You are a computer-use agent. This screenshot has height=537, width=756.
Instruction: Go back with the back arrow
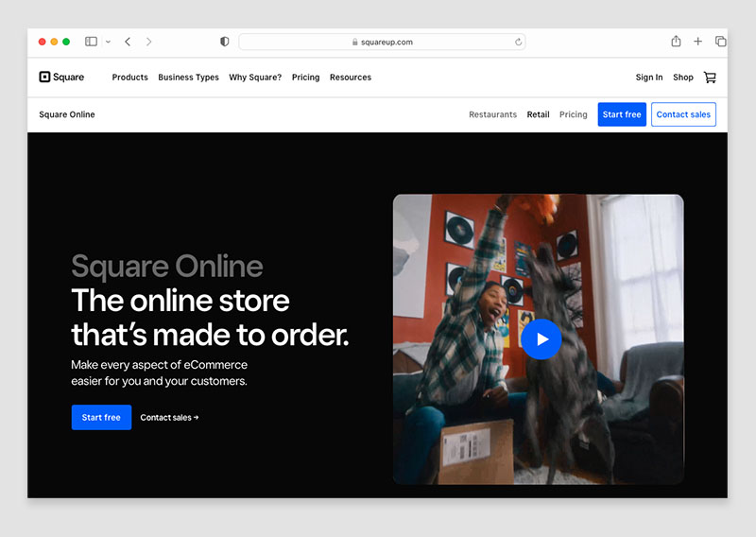click(128, 42)
